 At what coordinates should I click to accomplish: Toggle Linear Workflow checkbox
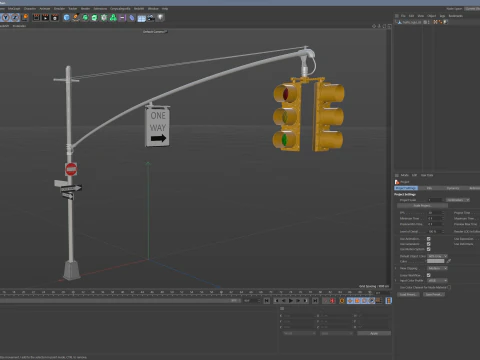429,275
